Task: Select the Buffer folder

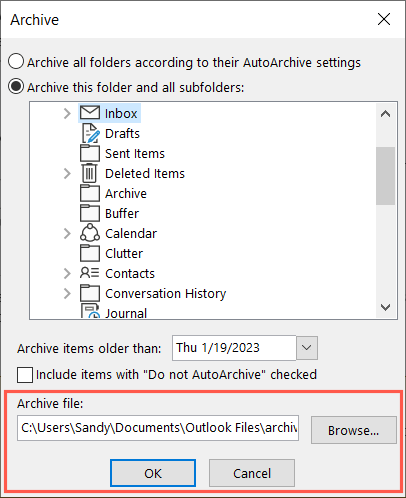Action: click(x=122, y=213)
